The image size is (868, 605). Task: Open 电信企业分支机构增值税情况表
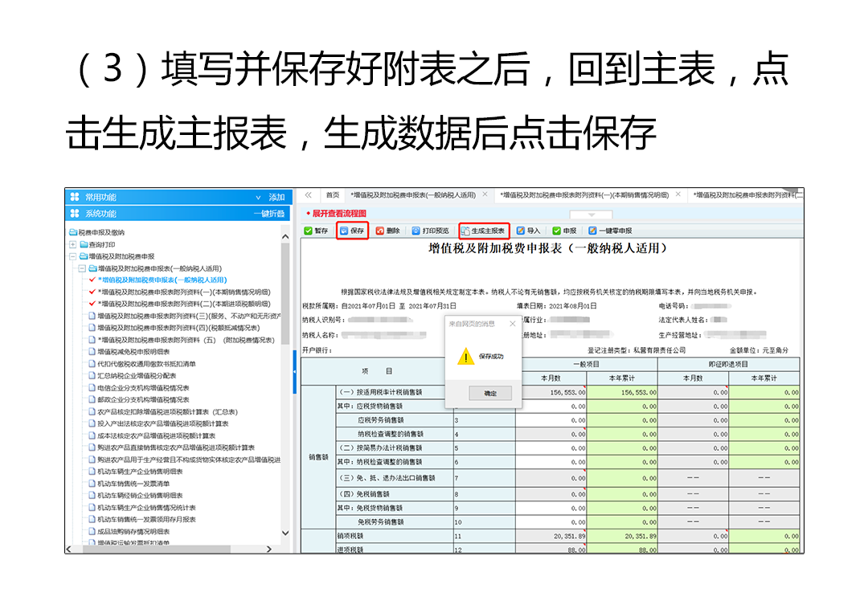pyautogui.click(x=143, y=388)
